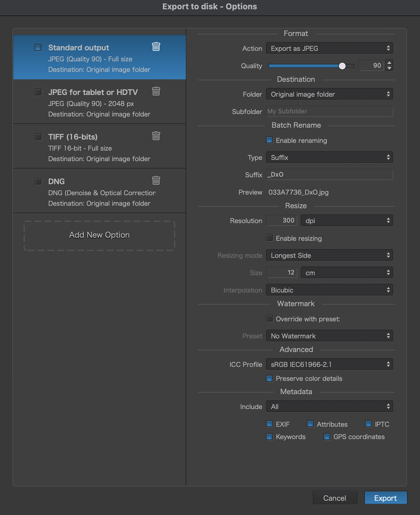Remove the TIFF (16-bits) option via trash icon
Screen dimensions: 420x515
[156, 136]
